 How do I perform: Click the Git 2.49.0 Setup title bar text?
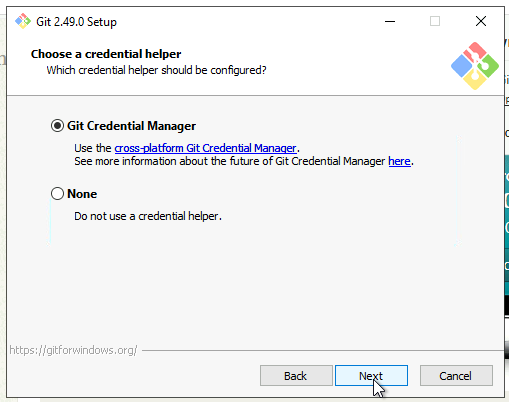pos(76,22)
